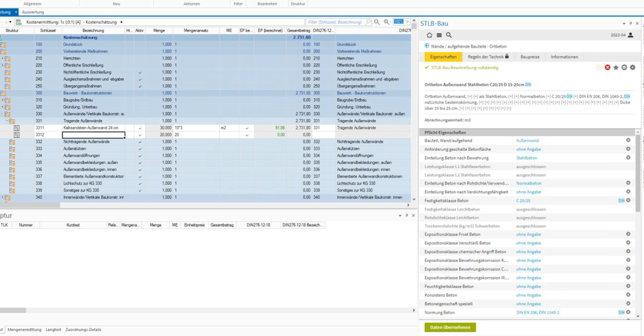Open the user profile icon beside 2023-04

(630, 35)
